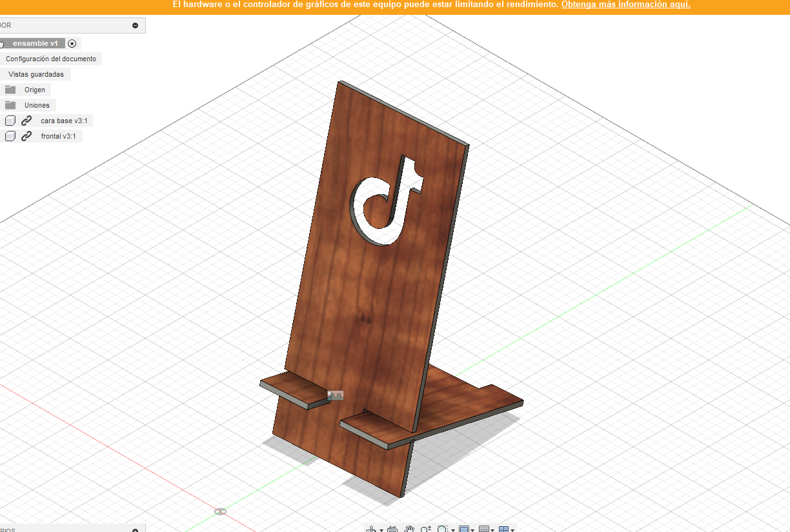Viewport: 790px width, 532px height.
Task: Select the Uniones text label
Action: pyautogui.click(x=37, y=105)
